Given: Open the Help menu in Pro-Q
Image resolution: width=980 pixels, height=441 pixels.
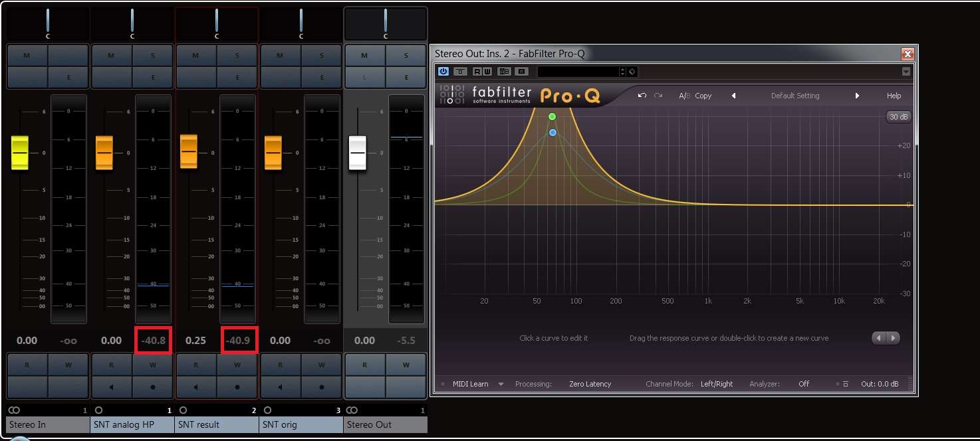Looking at the screenshot, I should (x=894, y=96).
